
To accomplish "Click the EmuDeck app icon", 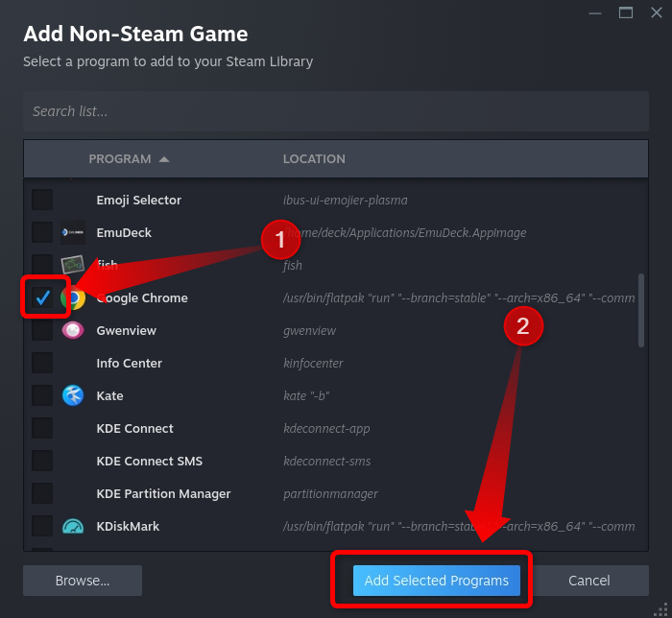I will 73,232.
